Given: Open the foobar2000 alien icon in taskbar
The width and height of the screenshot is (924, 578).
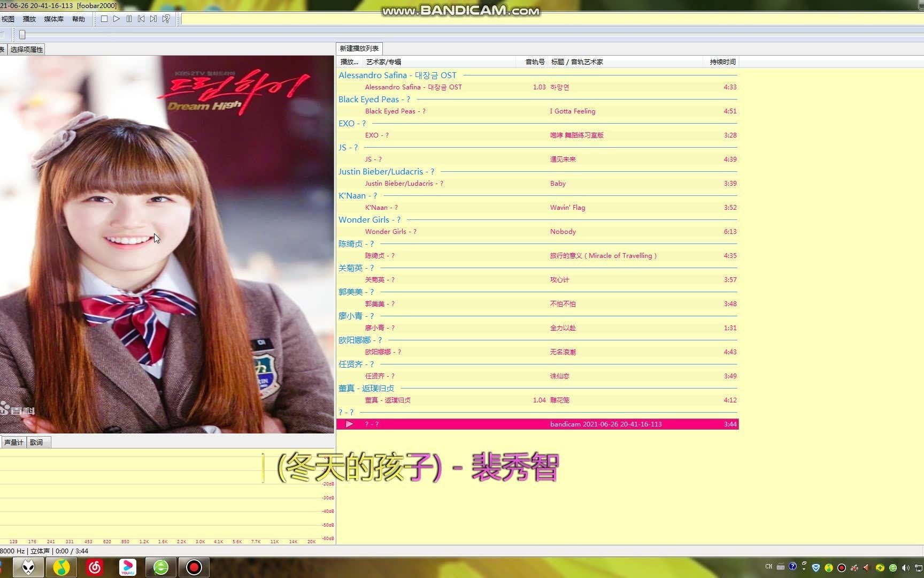Looking at the screenshot, I should coord(28,567).
